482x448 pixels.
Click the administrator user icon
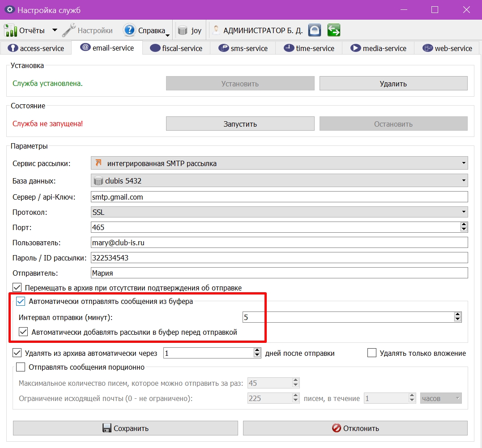[x=216, y=30]
